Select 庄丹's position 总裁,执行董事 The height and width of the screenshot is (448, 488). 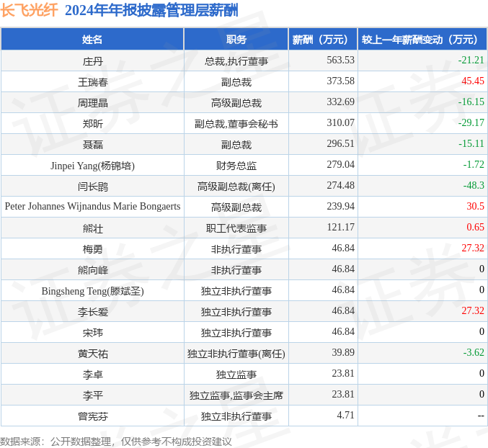pos(236,61)
